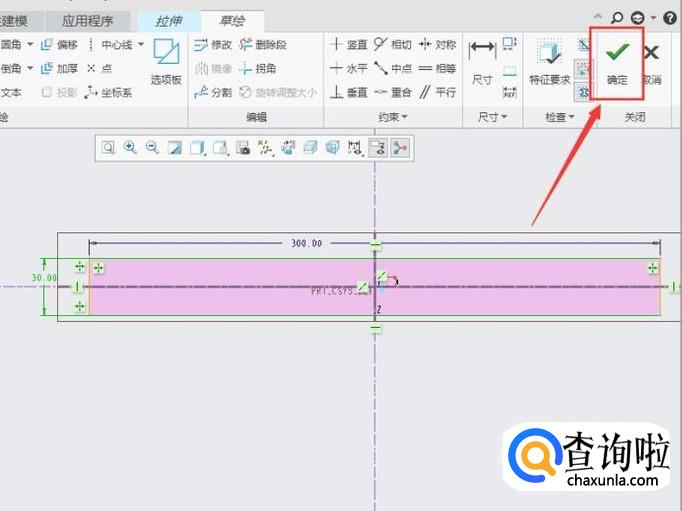Collapse the ribbon with the caret icon

click(x=598, y=17)
